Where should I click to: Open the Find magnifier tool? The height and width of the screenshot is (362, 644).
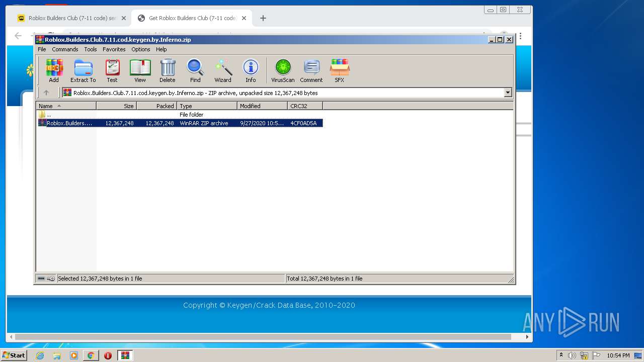coord(195,71)
